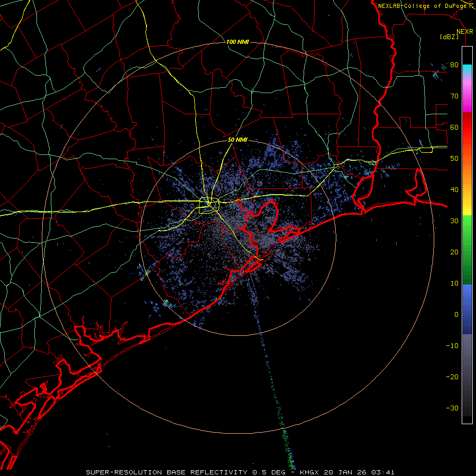Select the 60 value on the dBZ scale
Screen dimensions: 476x476
tap(454, 127)
